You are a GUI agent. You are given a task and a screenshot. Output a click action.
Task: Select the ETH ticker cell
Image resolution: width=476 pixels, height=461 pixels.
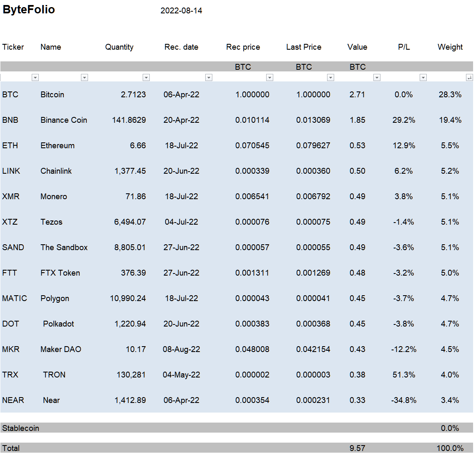click(10, 146)
